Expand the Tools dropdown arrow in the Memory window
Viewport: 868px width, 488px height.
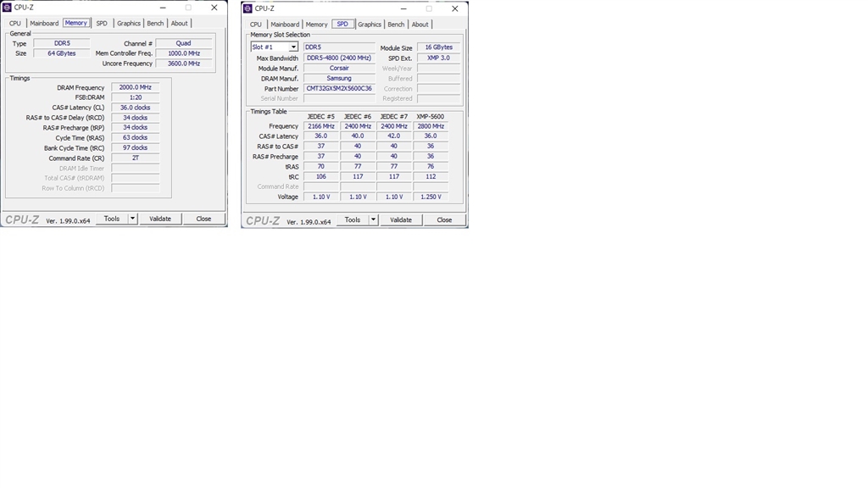[x=132, y=219]
